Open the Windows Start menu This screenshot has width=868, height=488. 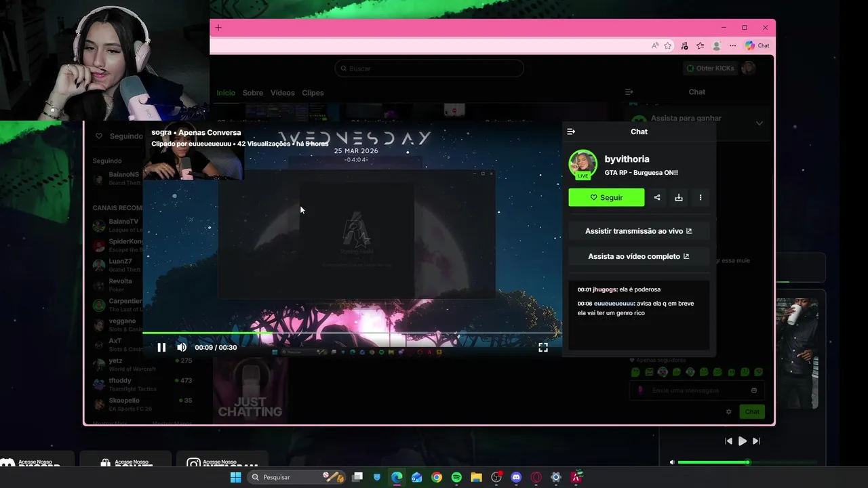pos(235,477)
